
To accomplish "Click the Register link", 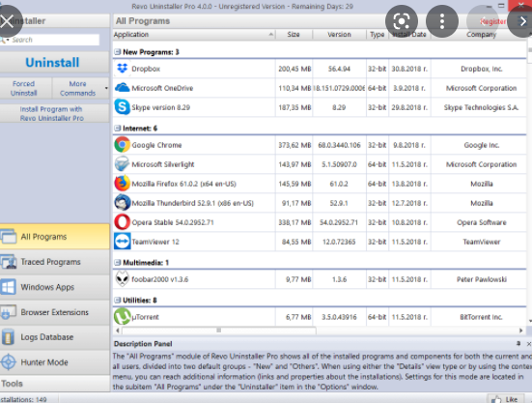I will coord(492,21).
